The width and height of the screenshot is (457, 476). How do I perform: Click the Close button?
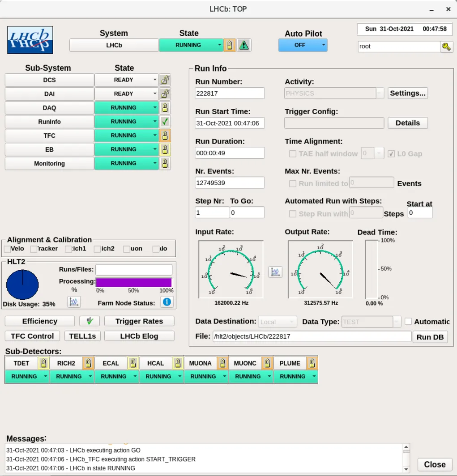click(x=435, y=464)
